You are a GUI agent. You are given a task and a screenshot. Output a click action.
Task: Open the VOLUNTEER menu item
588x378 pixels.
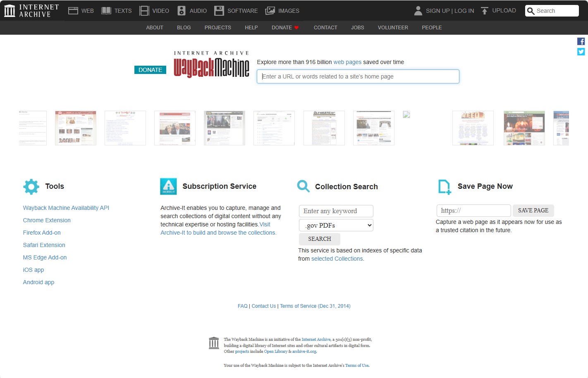point(392,27)
